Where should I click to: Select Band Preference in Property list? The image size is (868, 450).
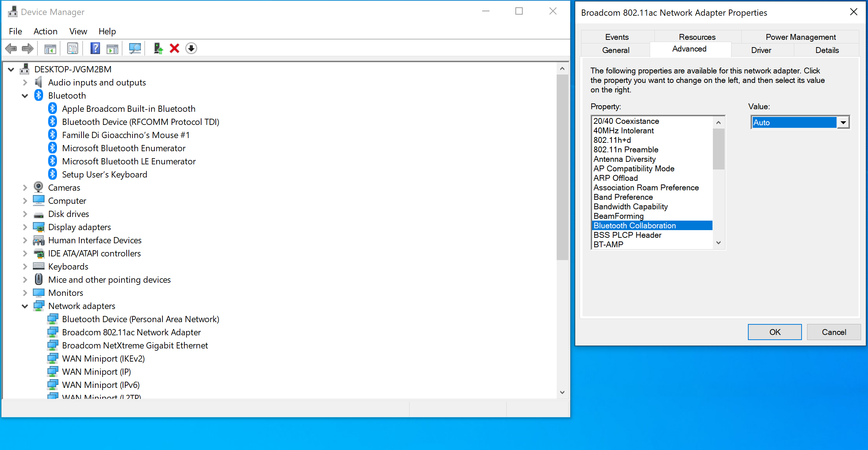point(623,197)
